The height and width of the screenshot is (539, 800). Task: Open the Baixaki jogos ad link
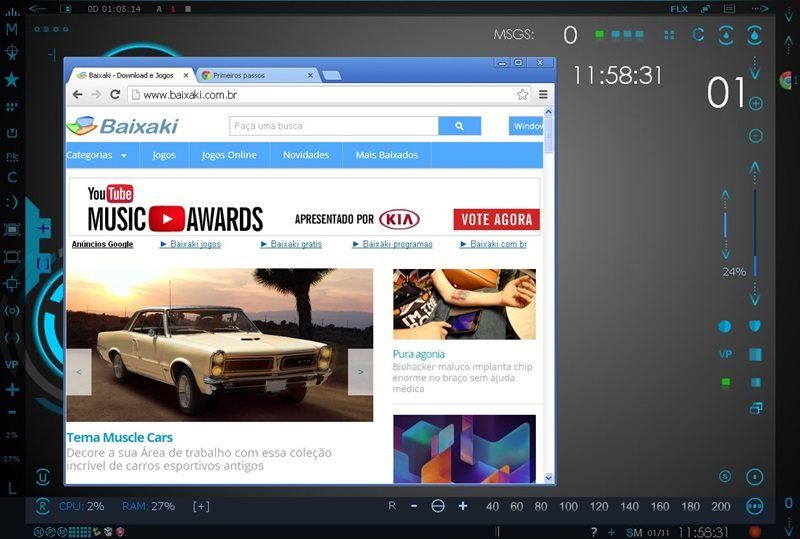[190, 244]
